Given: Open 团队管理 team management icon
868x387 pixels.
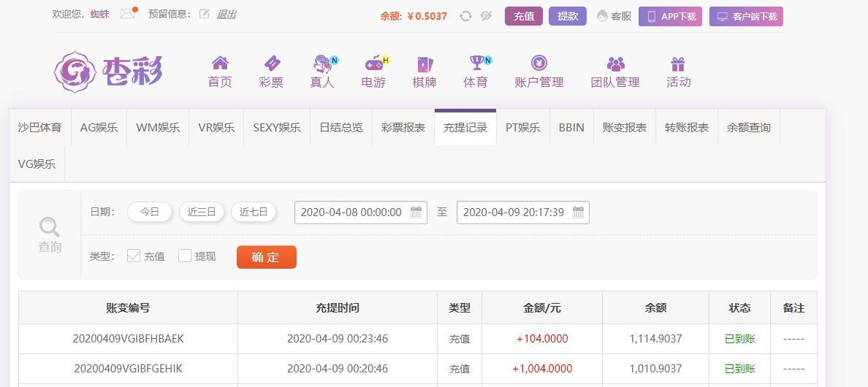Looking at the screenshot, I should pos(616,64).
